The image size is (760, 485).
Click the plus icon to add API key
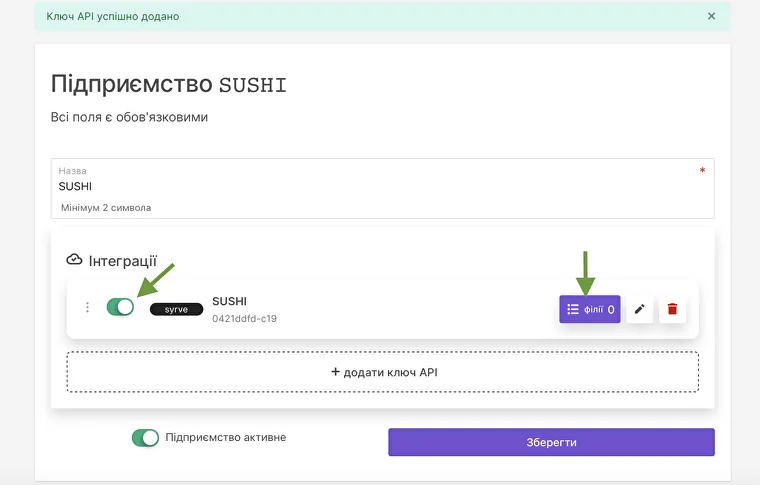335,372
